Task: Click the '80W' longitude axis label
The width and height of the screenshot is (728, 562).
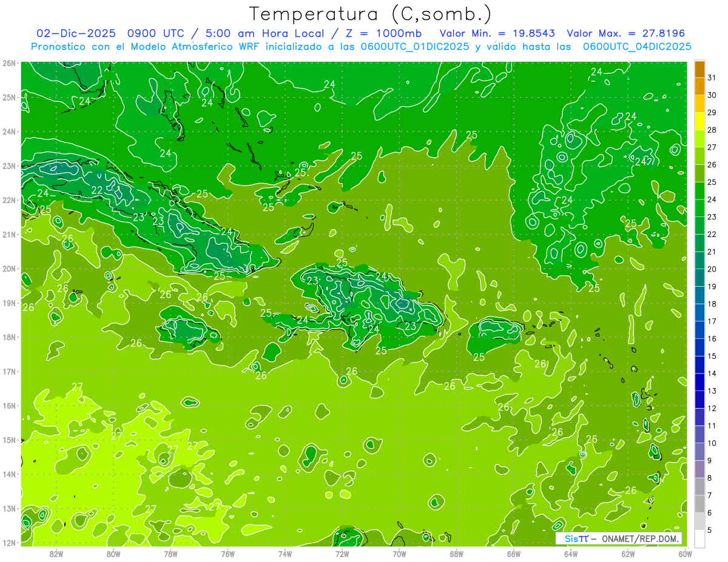Action: click(113, 554)
